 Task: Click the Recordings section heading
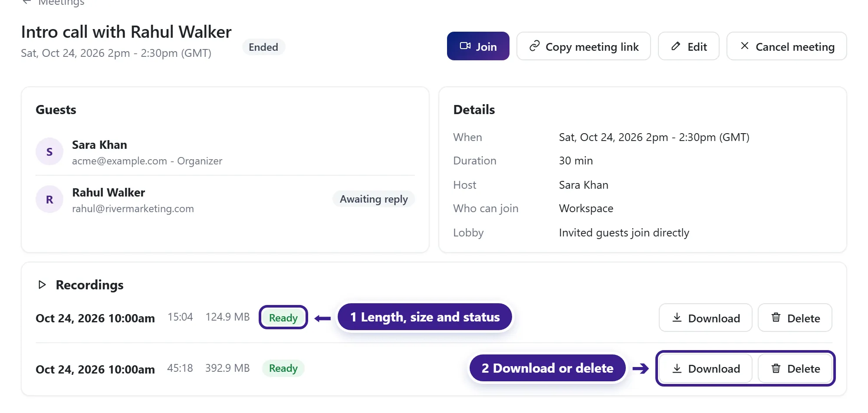tap(89, 285)
